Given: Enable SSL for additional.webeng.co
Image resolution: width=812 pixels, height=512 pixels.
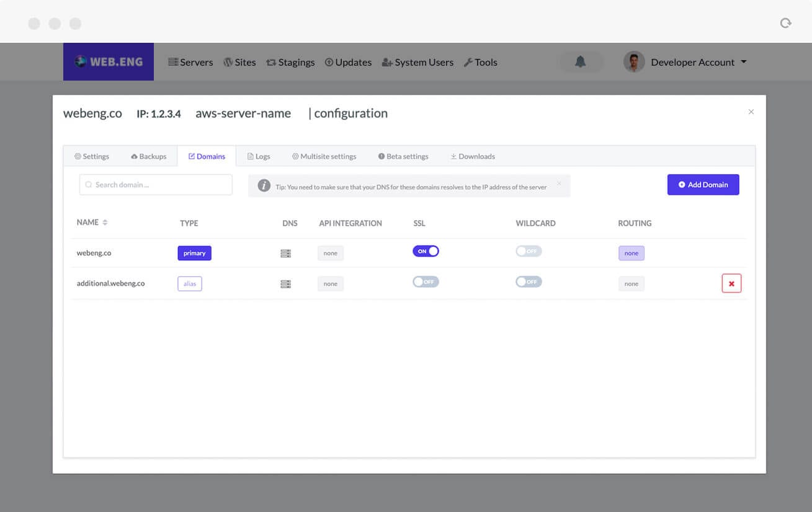Looking at the screenshot, I should pyautogui.click(x=426, y=282).
